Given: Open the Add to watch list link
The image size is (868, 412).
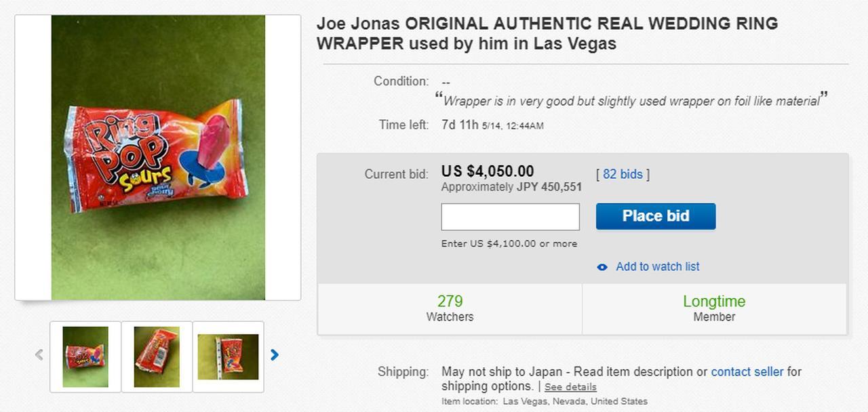Looking at the screenshot, I should pyautogui.click(x=657, y=266).
